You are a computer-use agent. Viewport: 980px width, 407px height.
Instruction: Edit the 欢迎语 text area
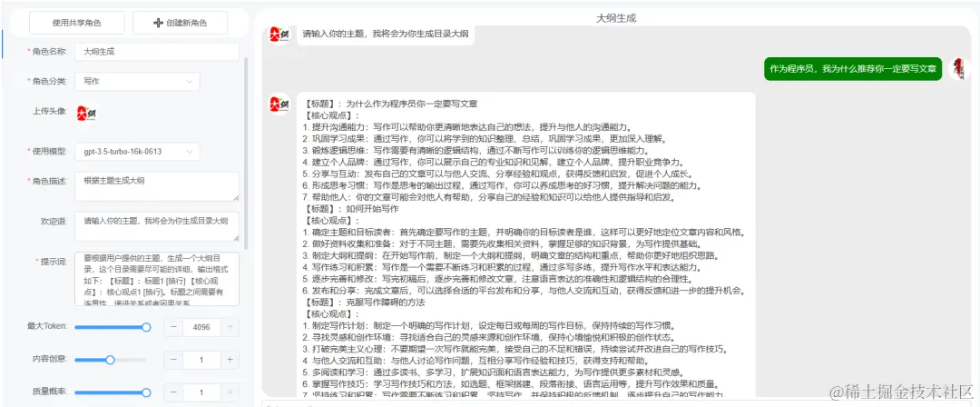point(156,226)
